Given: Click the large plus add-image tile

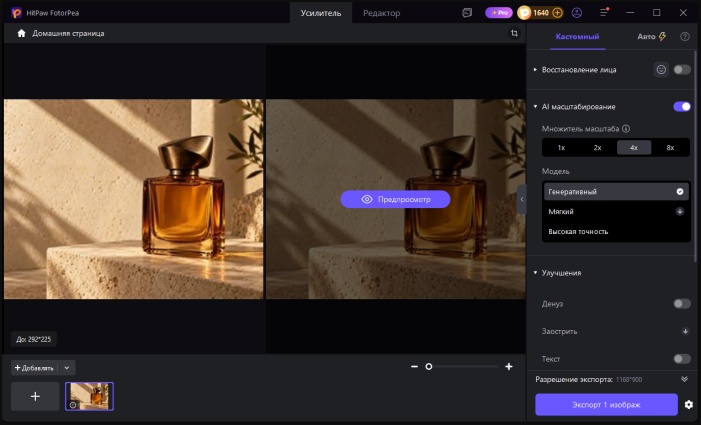Looking at the screenshot, I should click(x=35, y=396).
